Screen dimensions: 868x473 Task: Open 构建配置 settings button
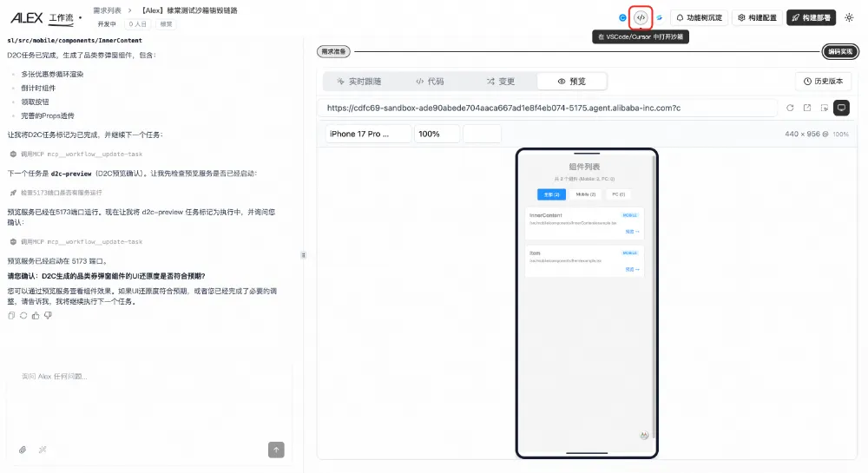click(757, 17)
